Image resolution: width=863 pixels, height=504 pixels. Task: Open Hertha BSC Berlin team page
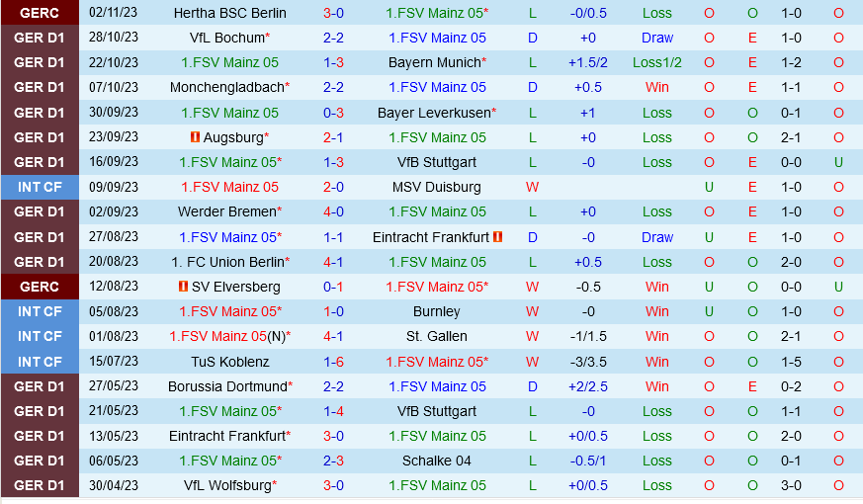click(229, 13)
